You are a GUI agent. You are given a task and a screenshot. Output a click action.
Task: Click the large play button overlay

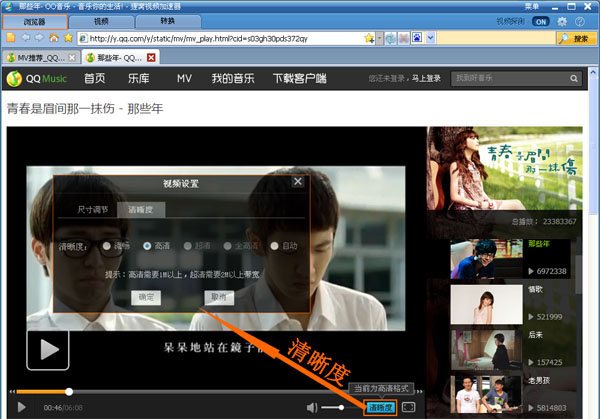(x=48, y=350)
